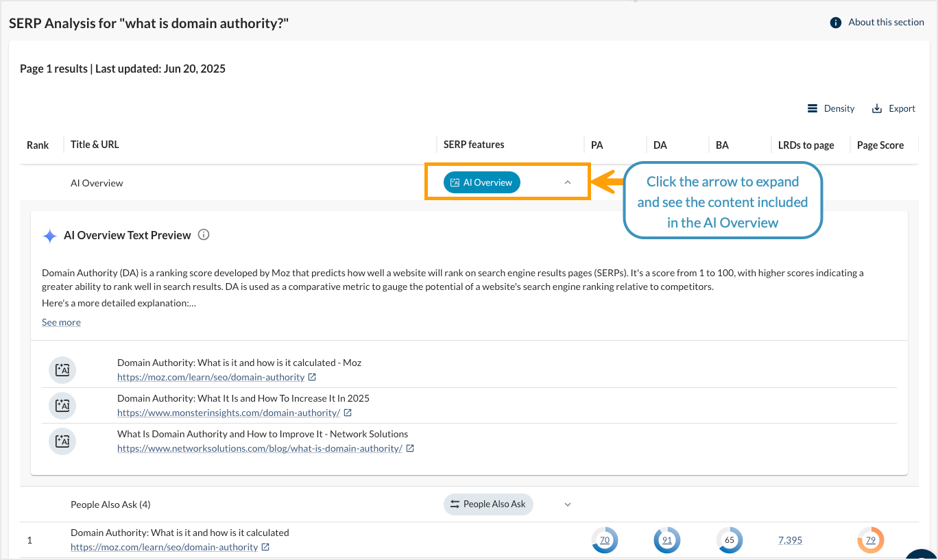The height and width of the screenshot is (560, 938).
Task: Click the orange Page Score ring showing 79
Action: pyautogui.click(x=870, y=540)
